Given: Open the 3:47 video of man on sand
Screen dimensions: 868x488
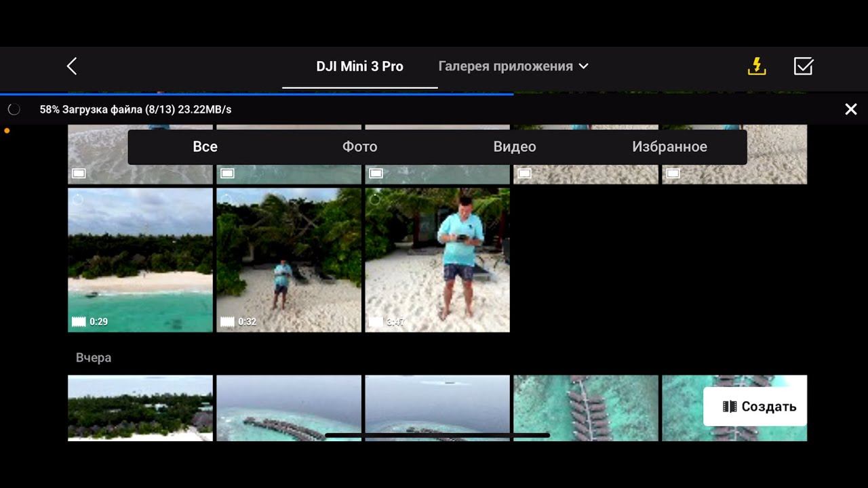Looking at the screenshot, I should (x=437, y=260).
